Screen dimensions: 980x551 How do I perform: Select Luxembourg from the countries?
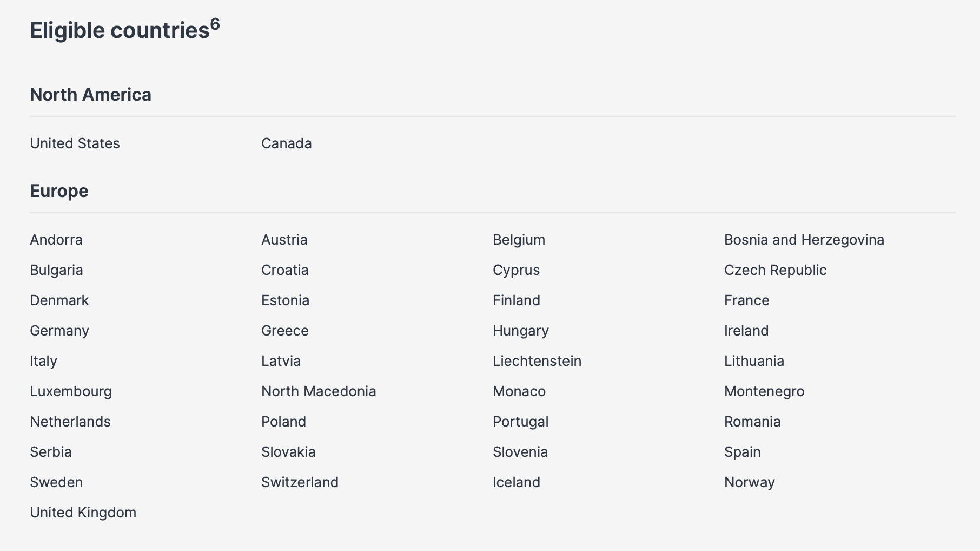[71, 391]
